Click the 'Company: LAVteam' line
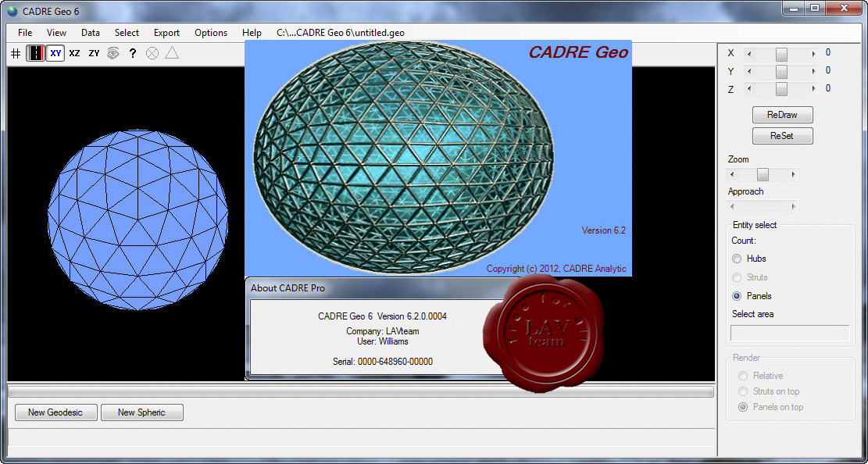Image resolution: width=868 pixels, height=464 pixels. [383, 331]
